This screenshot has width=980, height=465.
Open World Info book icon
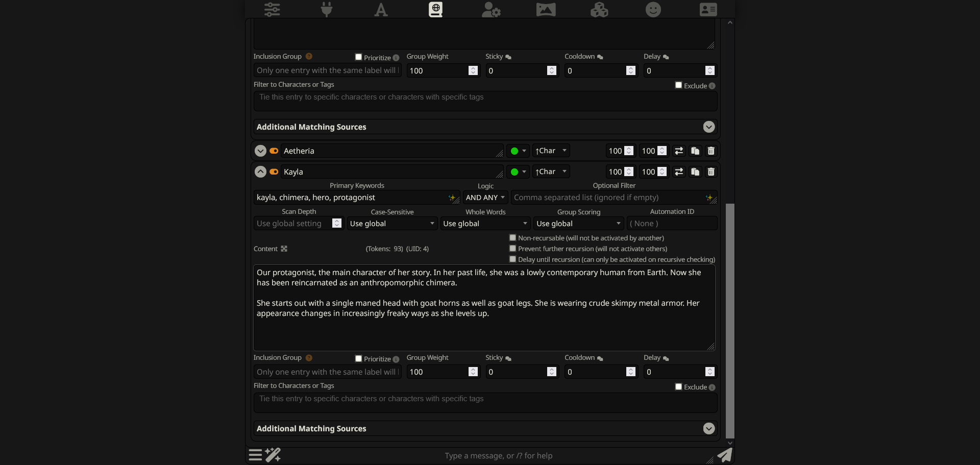pos(435,9)
